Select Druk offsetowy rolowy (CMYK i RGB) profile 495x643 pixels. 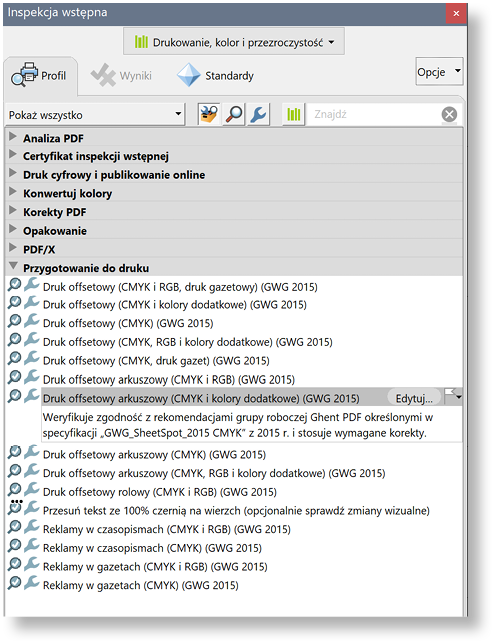click(160, 492)
